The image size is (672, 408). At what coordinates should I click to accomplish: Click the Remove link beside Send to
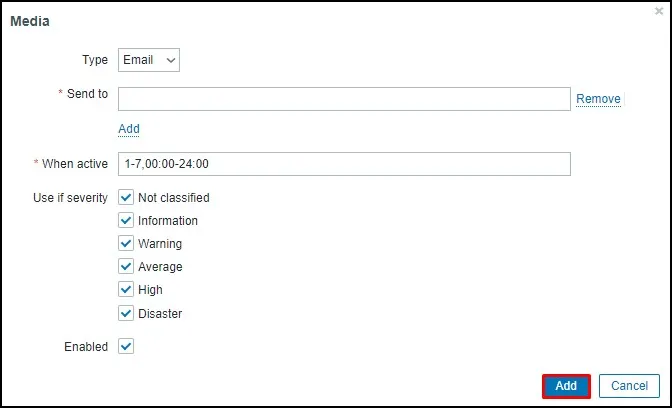click(598, 99)
